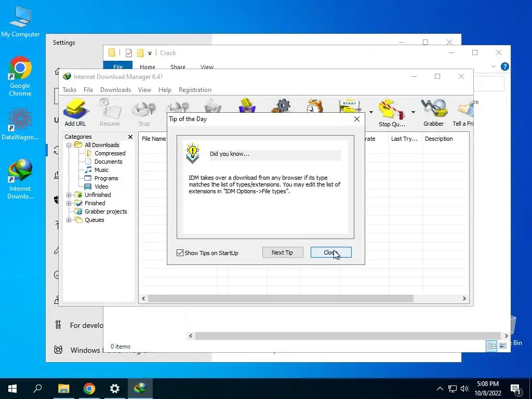Close the Tip of the Day dialog via X
Image resolution: width=532 pixels, height=399 pixels.
click(356, 119)
